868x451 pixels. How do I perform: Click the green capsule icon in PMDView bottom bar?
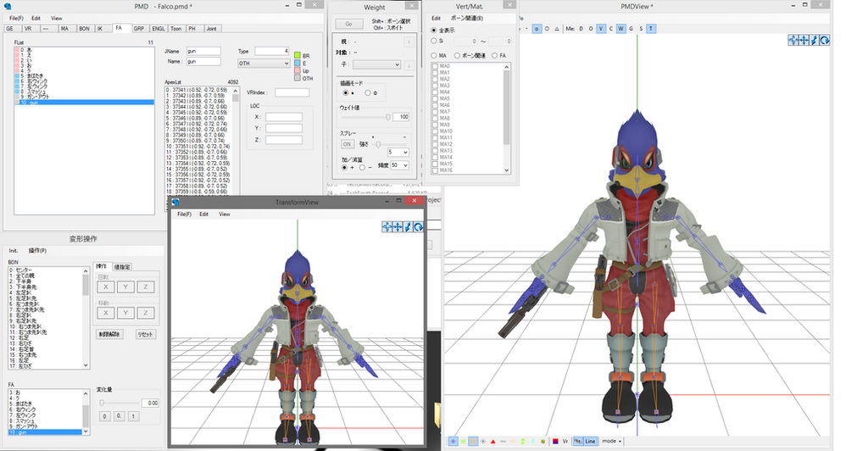point(523,441)
